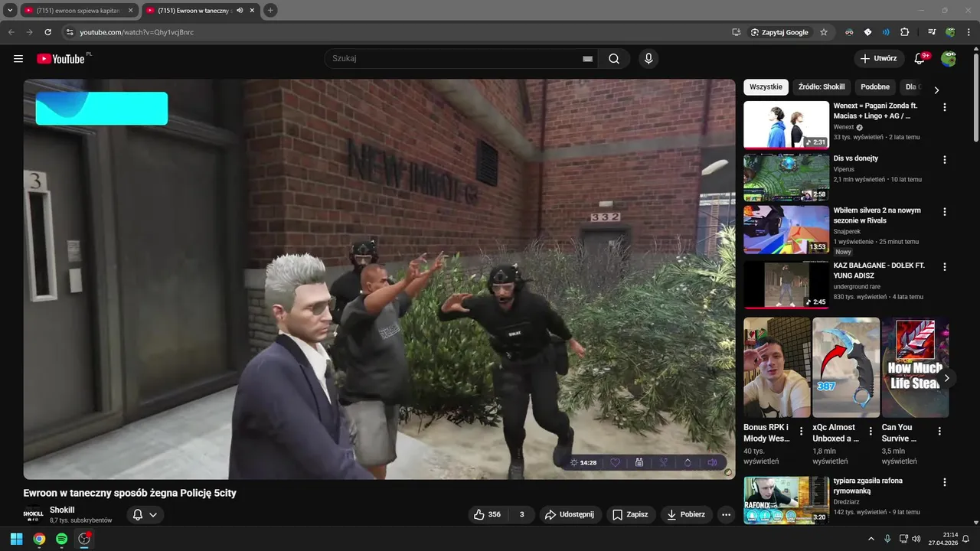Start voice search with the microphone

pos(648,59)
